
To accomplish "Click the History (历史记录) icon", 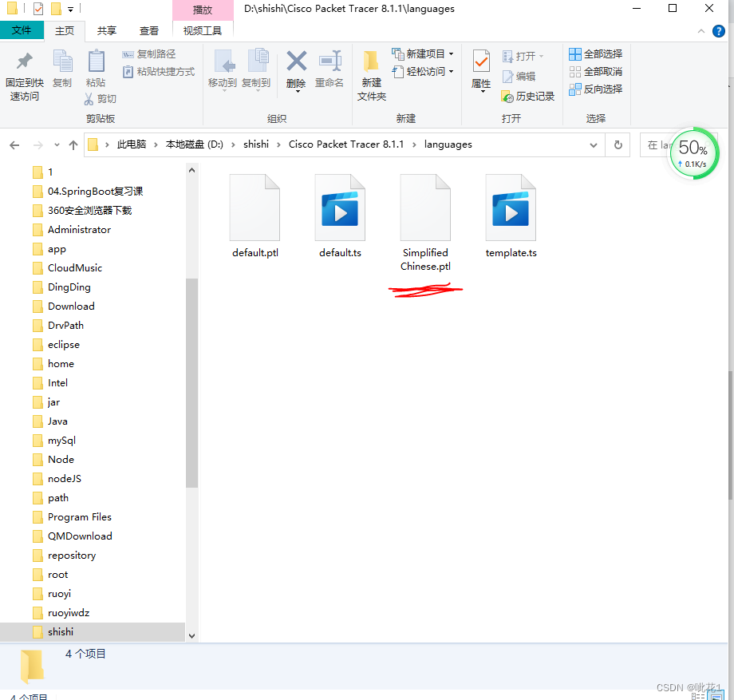I will coord(508,97).
